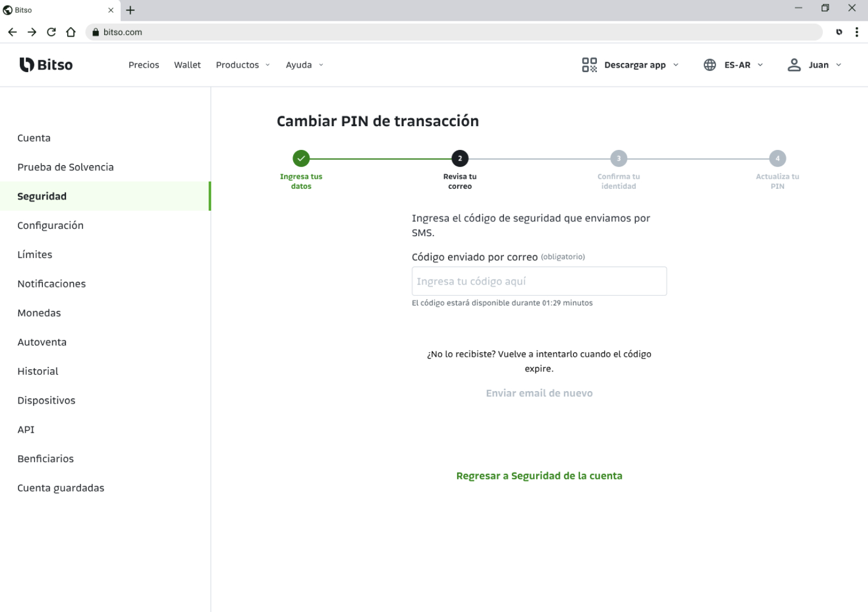The width and height of the screenshot is (868, 612).
Task: Click step 2 circle Revisa tu correo
Action: tap(460, 158)
